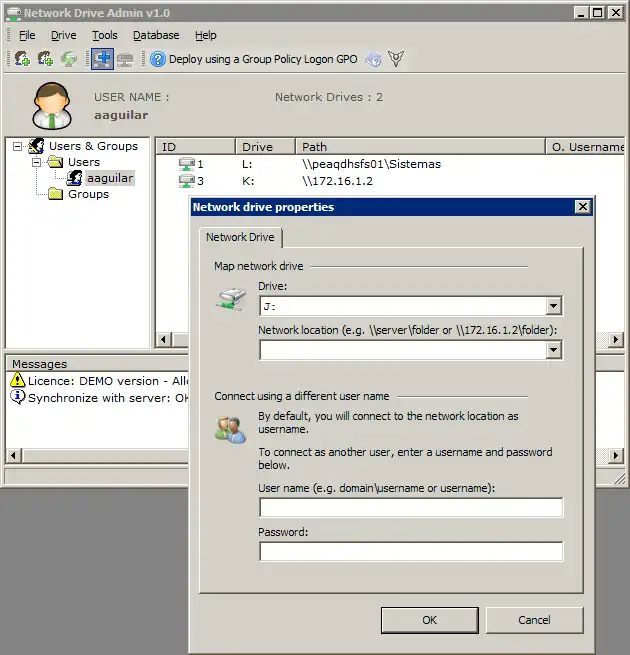Click drive list scroll left arrow
This screenshot has width=630, height=655.
163,340
